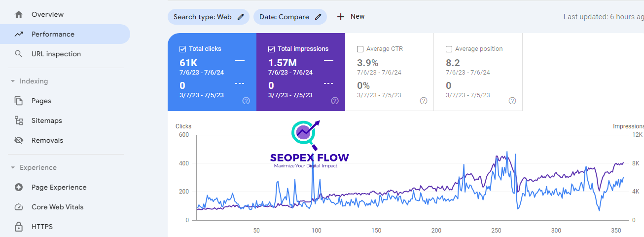This screenshot has height=237, width=644.
Task: Uncheck the Total clicks checkbox
Action: click(182, 49)
